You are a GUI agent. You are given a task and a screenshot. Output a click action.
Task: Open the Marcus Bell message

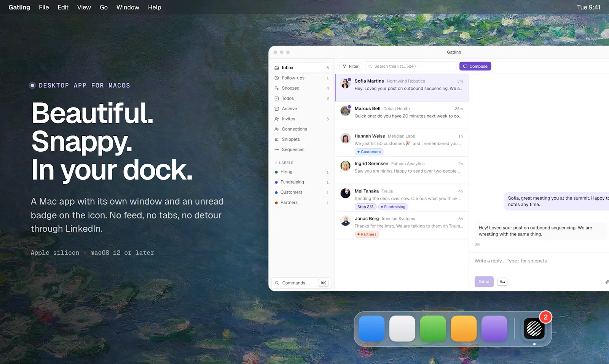point(402,115)
